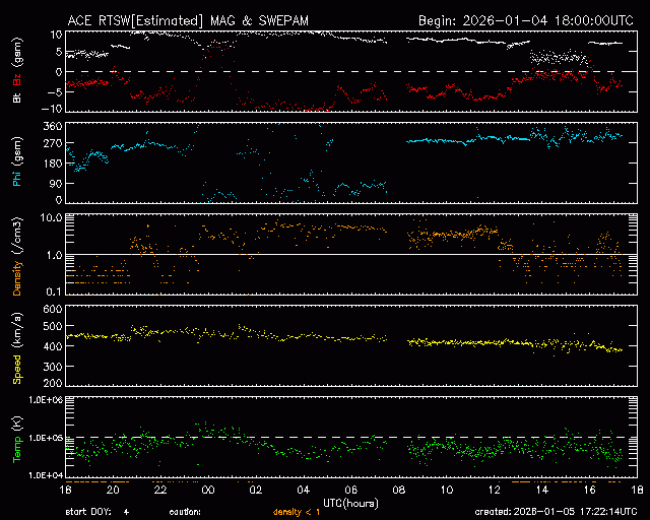Click the cyan 'Phi (gsm)' axis label
The height and width of the screenshot is (520, 650).
(17, 162)
